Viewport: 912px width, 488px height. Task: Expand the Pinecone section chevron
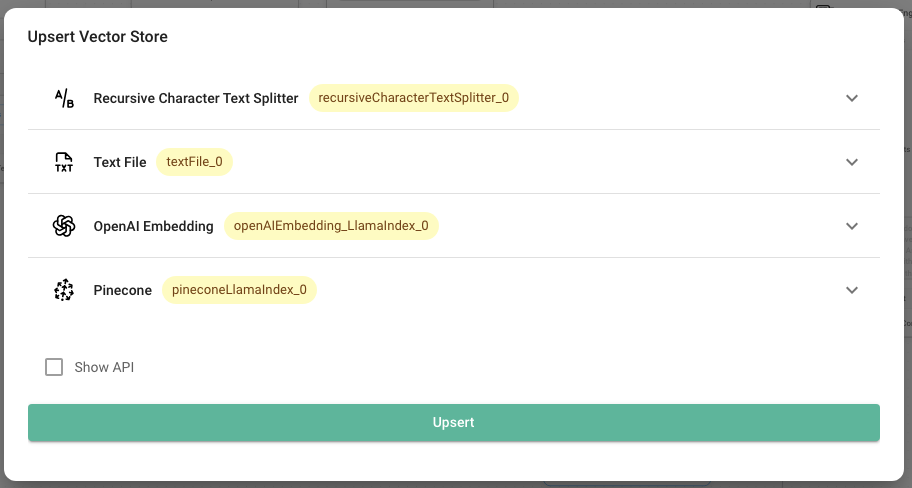click(852, 290)
